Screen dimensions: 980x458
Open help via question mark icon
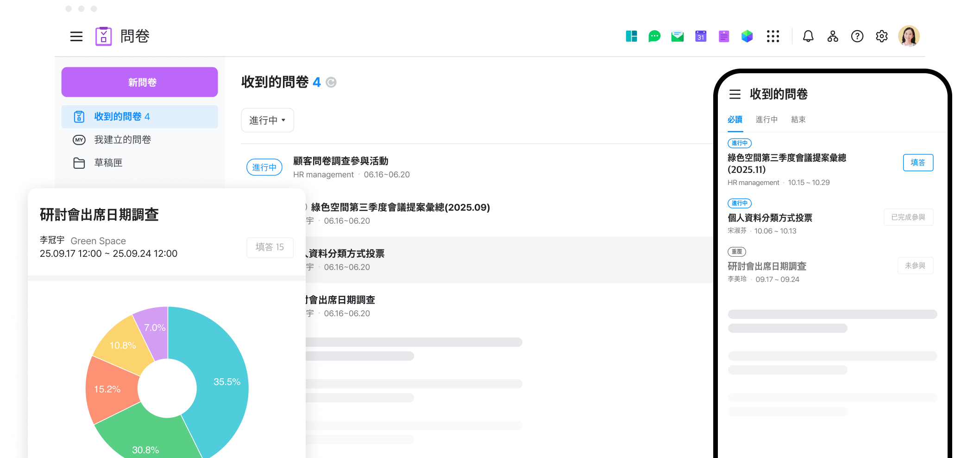(x=857, y=36)
